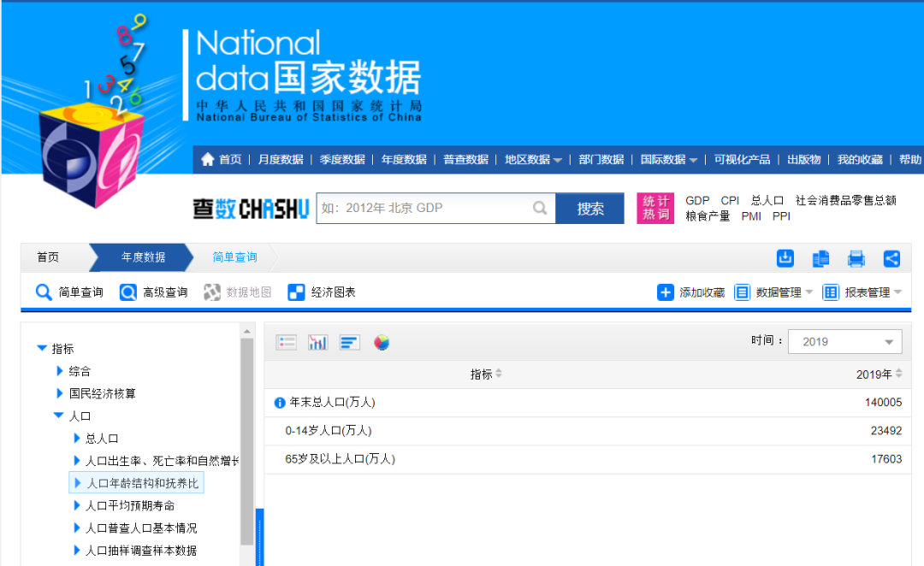Click the search input field
The height and width of the screenshot is (566, 924).
tap(423, 208)
